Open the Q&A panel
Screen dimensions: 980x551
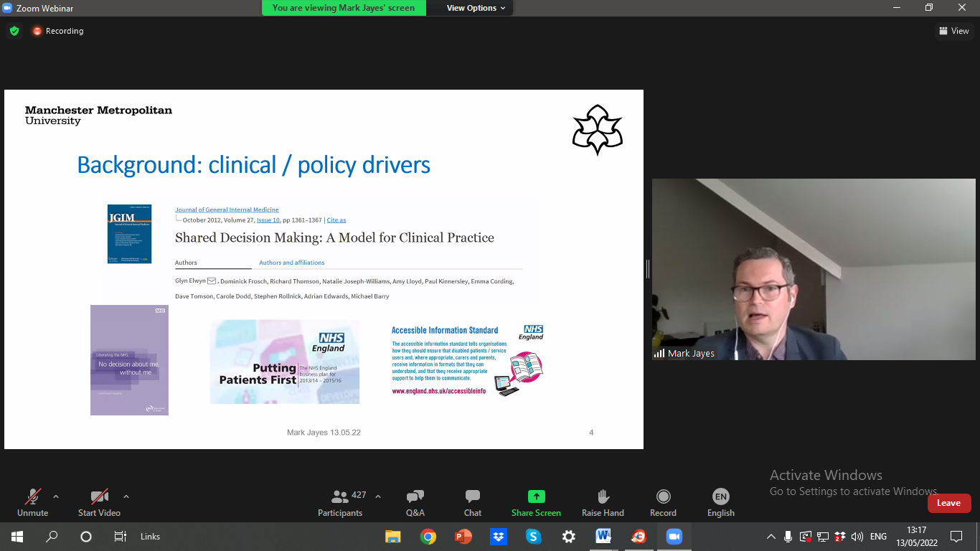(x=415, y=502)
